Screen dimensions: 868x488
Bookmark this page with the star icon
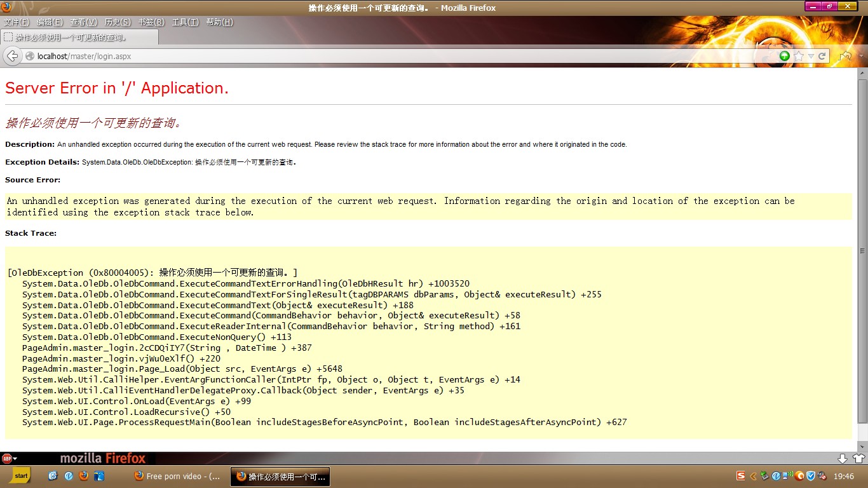tap(799, 56)
